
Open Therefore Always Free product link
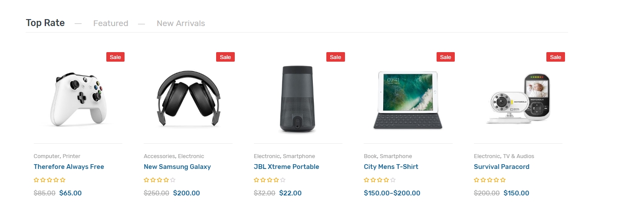pos(69,167)
